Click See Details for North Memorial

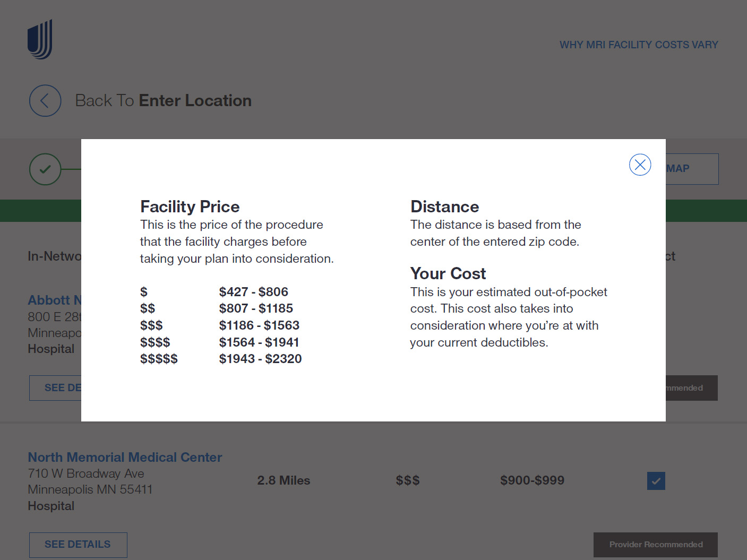[78, 545]
